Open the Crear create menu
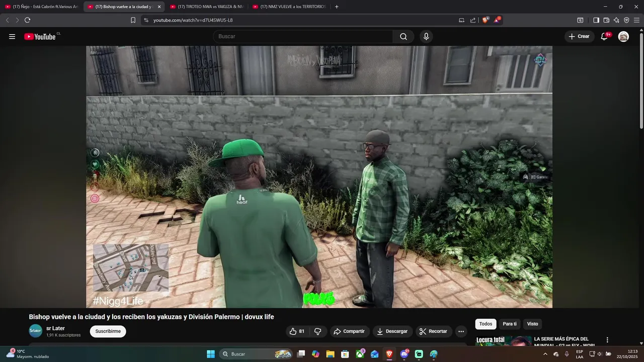644x362 pixels. click(x=579, y=36)
